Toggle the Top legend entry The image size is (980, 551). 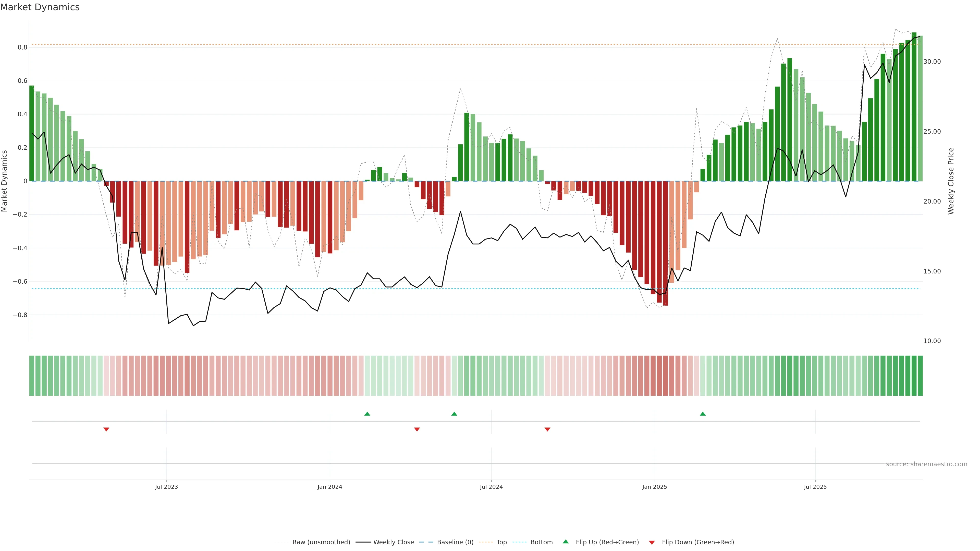pyautogui.click(x=501, y=542)
